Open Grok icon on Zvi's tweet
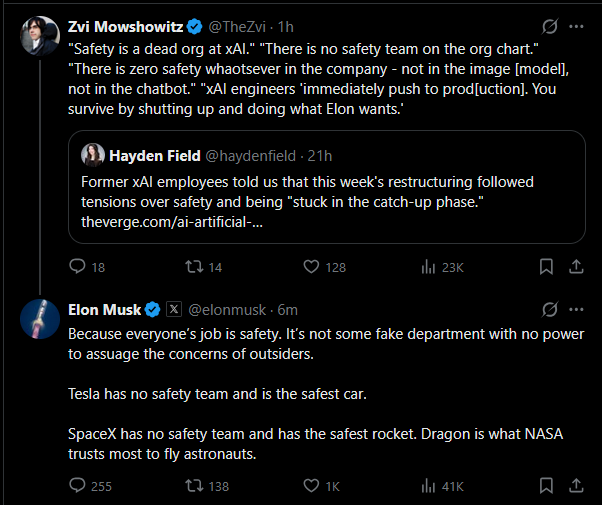 [548, 26]
